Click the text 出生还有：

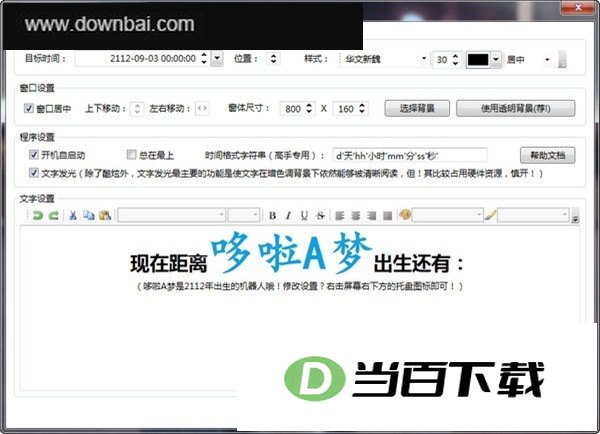tap(419, 264)
